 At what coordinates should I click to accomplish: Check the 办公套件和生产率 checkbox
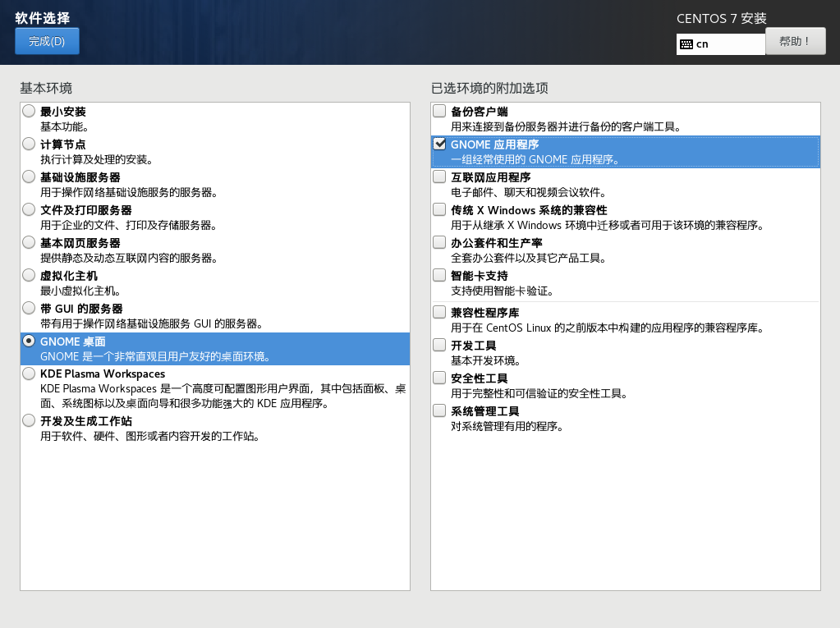pyautogui.click(x=439, y=242)
